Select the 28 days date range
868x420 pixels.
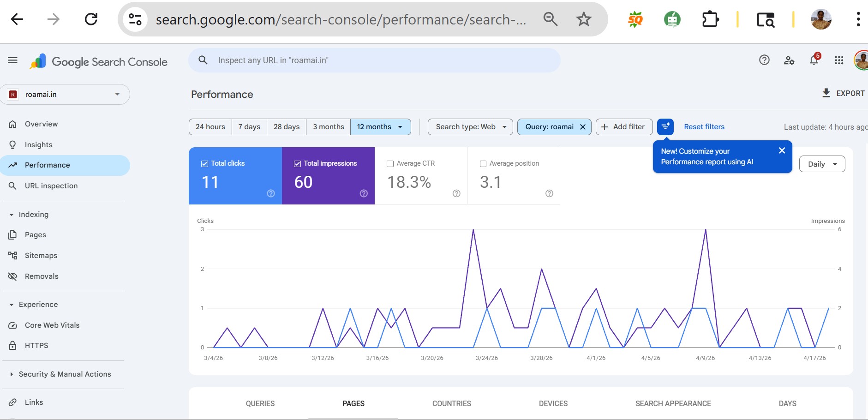pyautogui.click(x=287, y=127)
